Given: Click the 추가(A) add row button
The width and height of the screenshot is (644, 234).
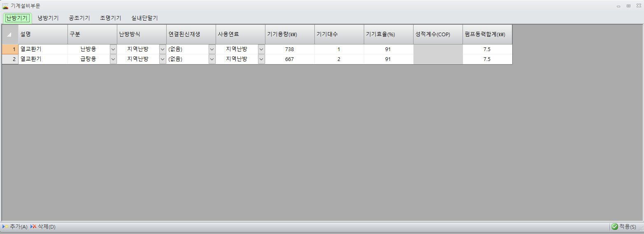Looking at the screenshot, I should pyautogui.click(x=15, y=227).
